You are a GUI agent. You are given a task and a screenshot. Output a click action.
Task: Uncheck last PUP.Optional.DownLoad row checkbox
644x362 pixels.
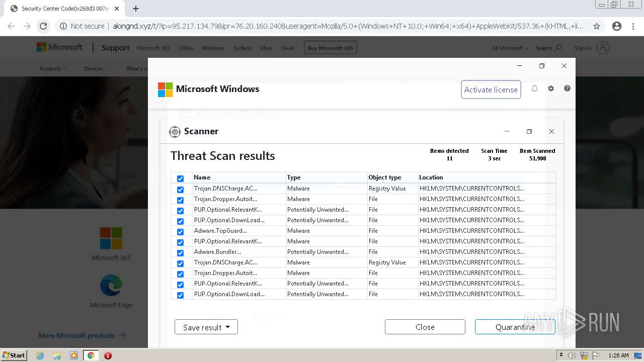click(x=180, y=295)
